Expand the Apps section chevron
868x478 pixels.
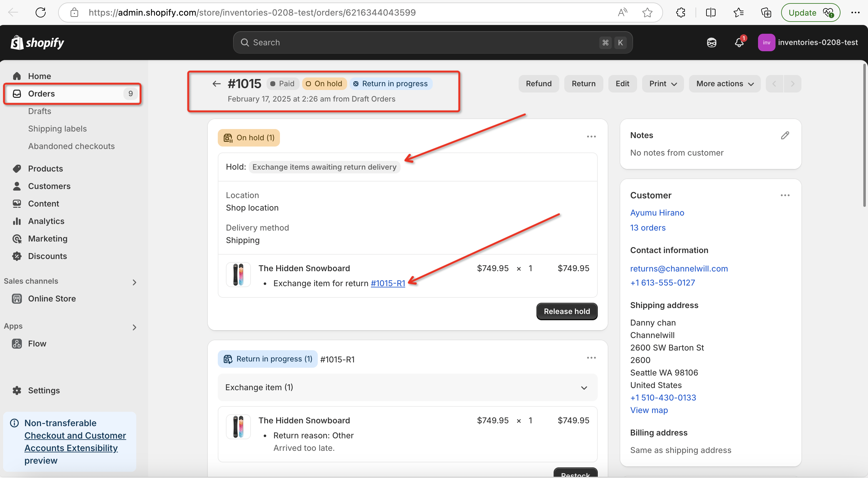click(x=134, y=327)
